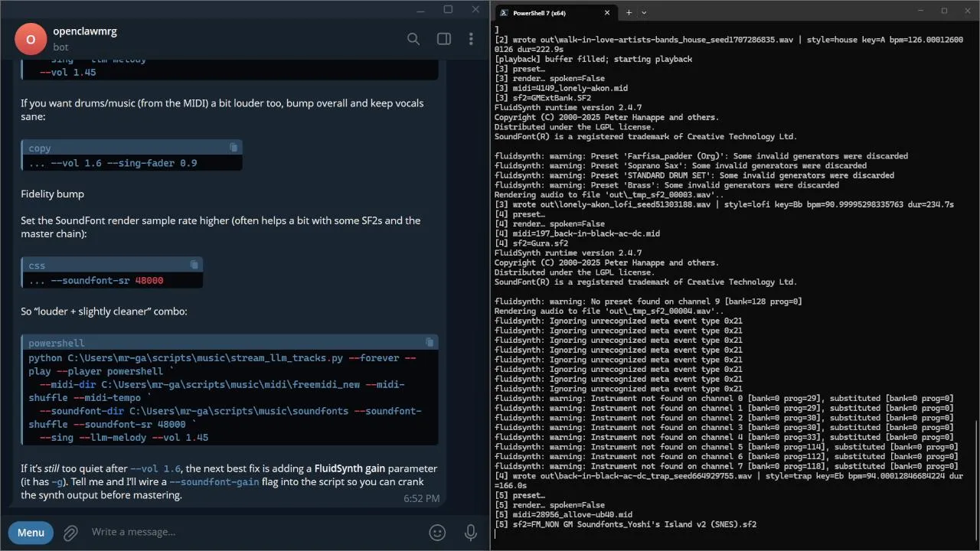The width and height of the screenshot is (980, 551).
Task: Search in the openclawmrg chat
Action: tap(413, 39)
